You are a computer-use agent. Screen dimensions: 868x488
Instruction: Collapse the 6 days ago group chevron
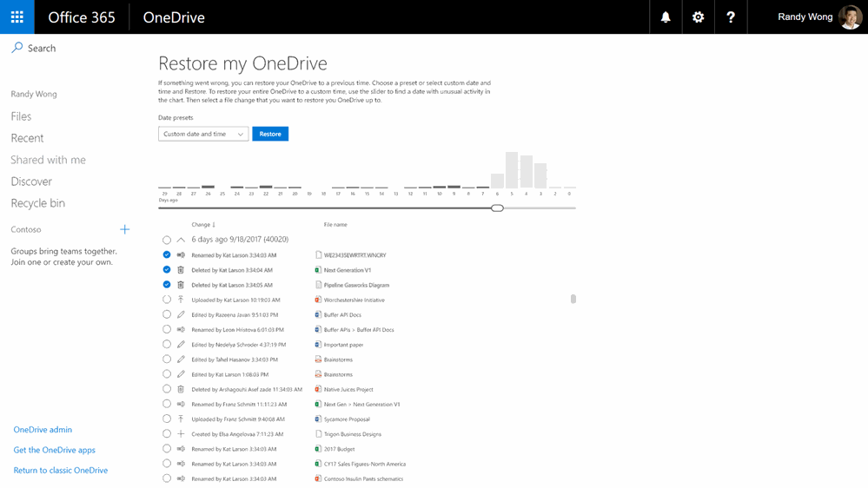coord(181,240)
